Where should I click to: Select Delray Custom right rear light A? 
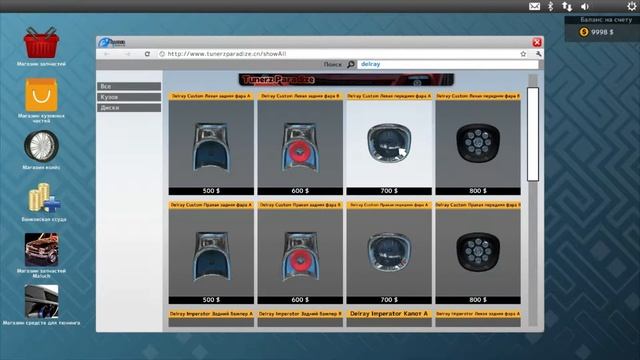(x=211, y=253)
